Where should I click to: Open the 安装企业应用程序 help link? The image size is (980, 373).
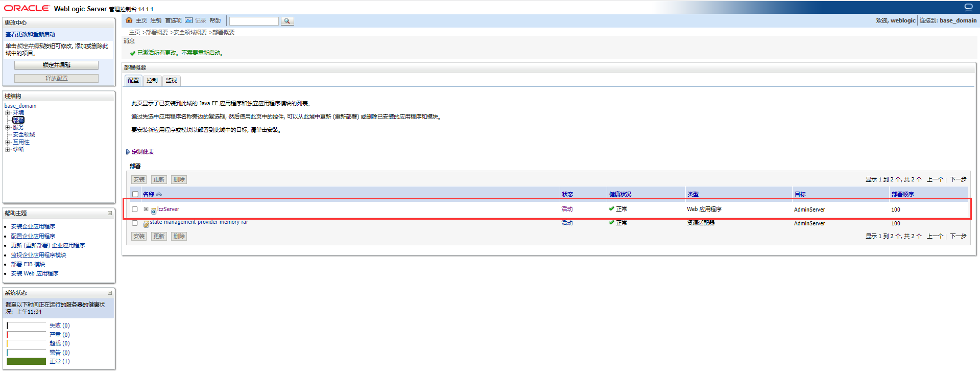pos(33,226)
